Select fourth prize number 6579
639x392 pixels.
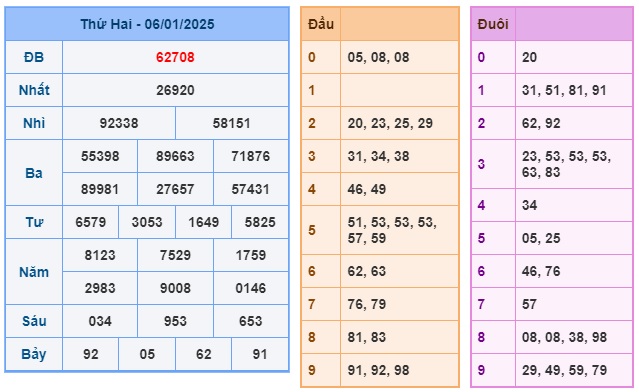[x=90, y=222]
